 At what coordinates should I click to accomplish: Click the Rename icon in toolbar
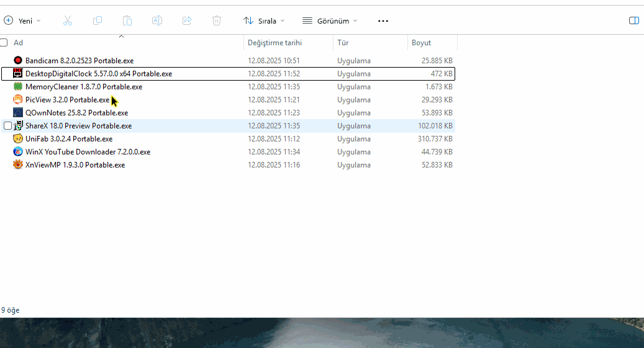pyautogui.click(x=157, y=20)
